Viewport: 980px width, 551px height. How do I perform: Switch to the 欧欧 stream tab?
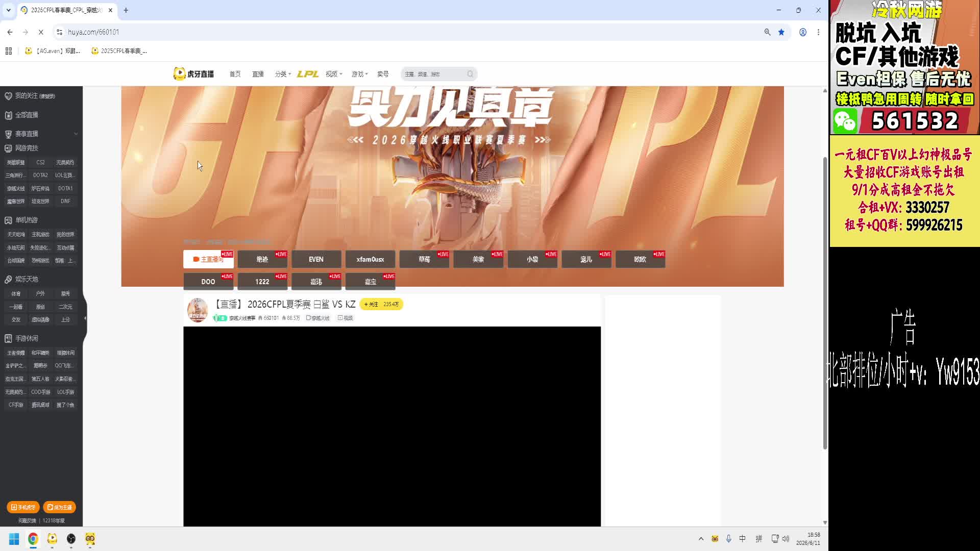click(x=640, y=259)
